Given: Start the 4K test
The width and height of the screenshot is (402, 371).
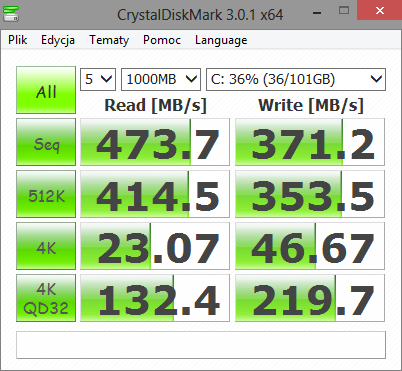Looking at the screenshot, I should [x=46, y=246].
